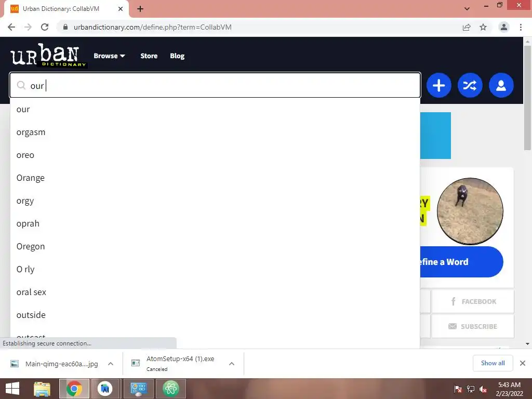The width and height of the screenshot is (532, 399).
Task: Open the Atom editor taskbar icon
Action: (170, 389)
